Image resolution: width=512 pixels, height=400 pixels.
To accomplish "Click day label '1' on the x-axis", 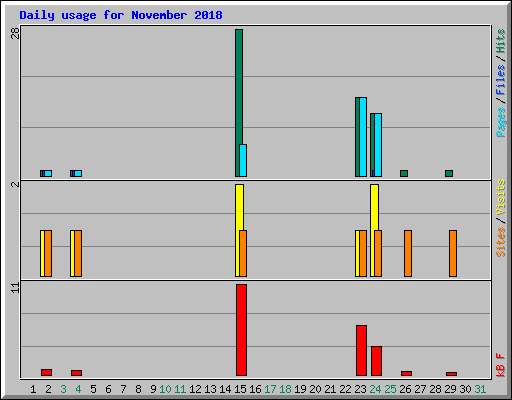I will click(x=33, y=389).
